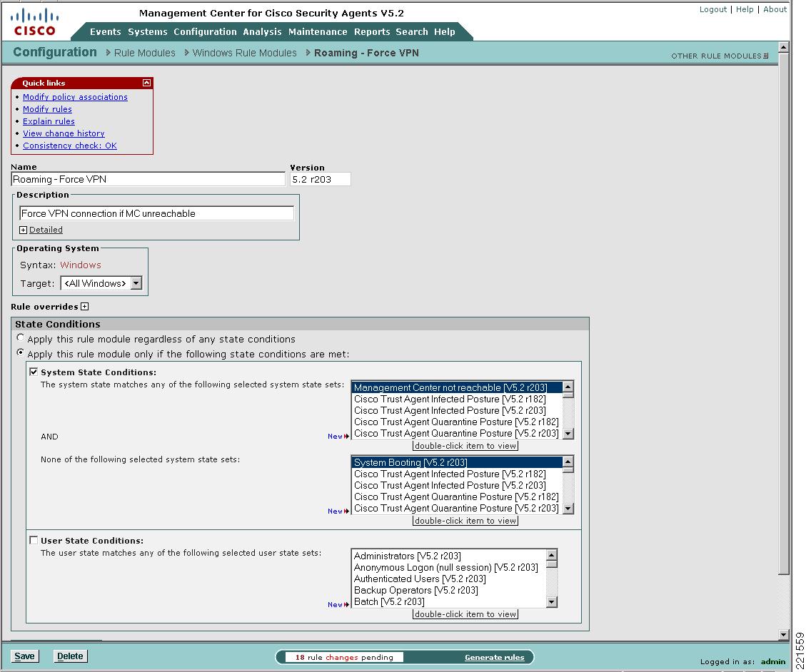Open the Systems menu
This screenshot has width=806, height=672.
[148, 32]
